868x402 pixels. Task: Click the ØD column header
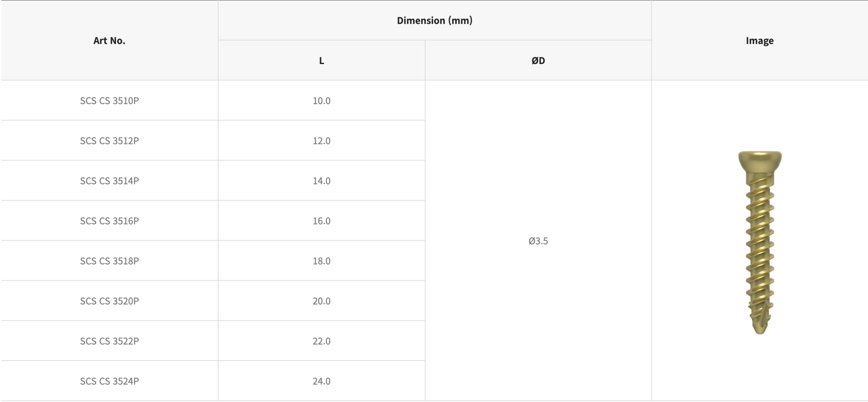pos(538,61)
